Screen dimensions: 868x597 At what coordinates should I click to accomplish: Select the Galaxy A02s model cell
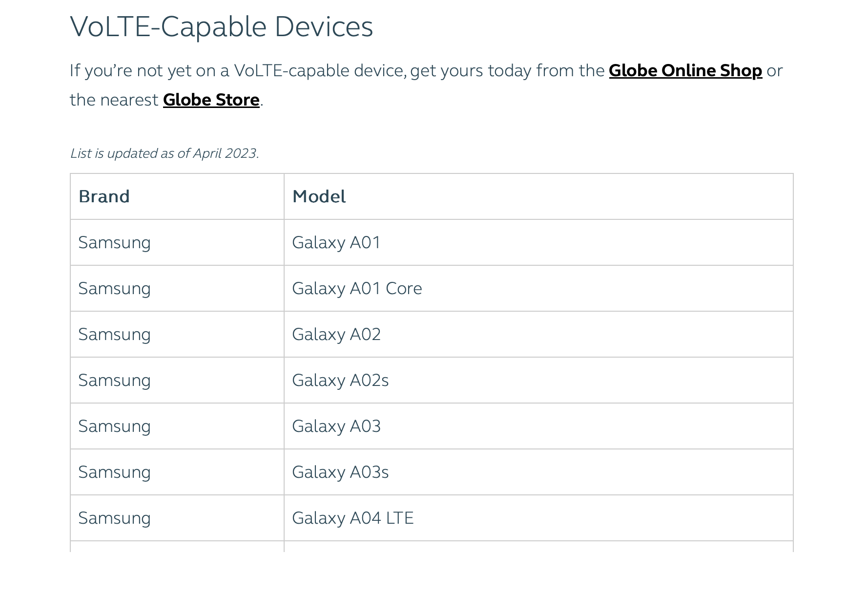(x=340, y=381)
